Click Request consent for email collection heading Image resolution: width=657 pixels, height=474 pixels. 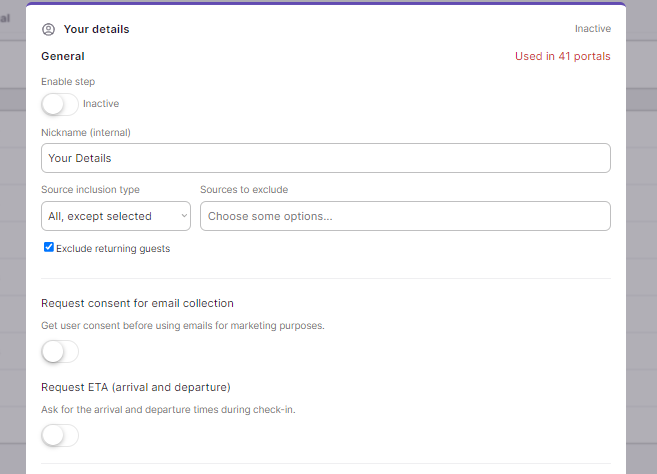click(x=137, y=303)
